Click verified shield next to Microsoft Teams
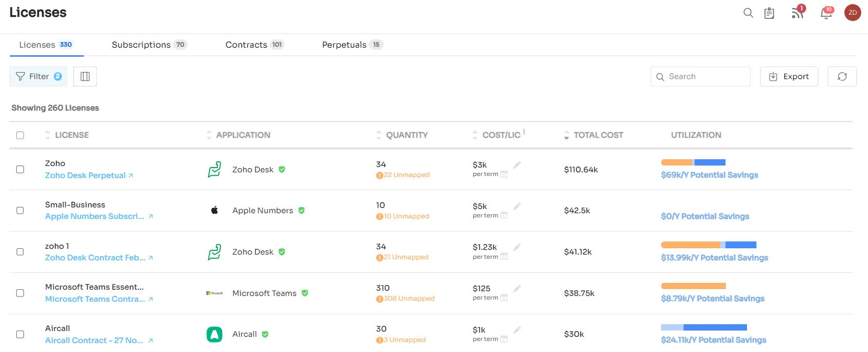Viewport: 868px width, 352px height. coord(305,293)
